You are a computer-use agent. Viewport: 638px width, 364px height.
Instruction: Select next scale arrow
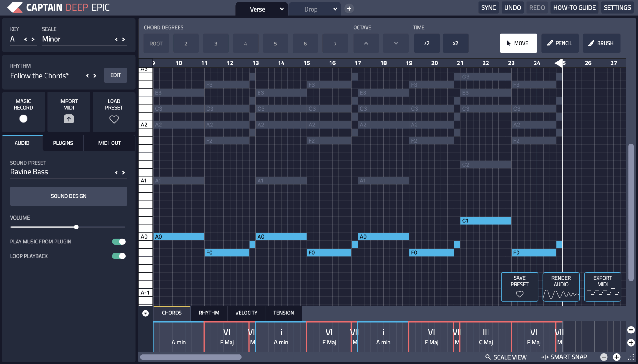[x=124, y=39]
